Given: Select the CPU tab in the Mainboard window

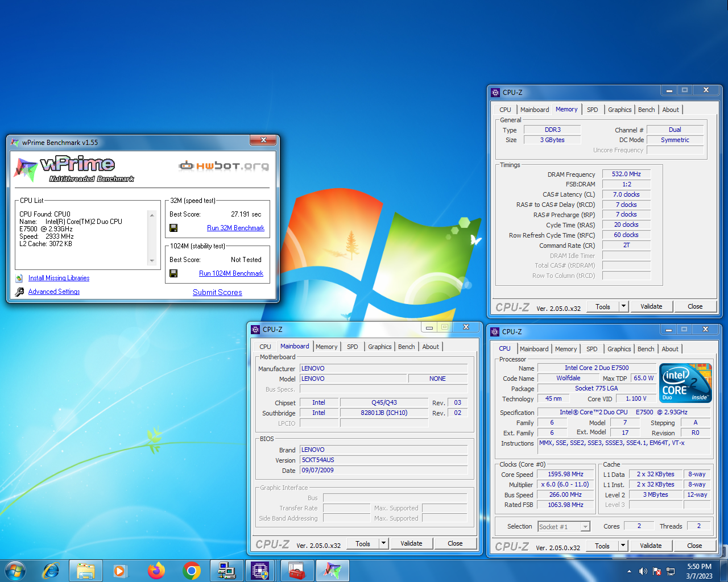Looking at the screenshot, I should 265,347.
